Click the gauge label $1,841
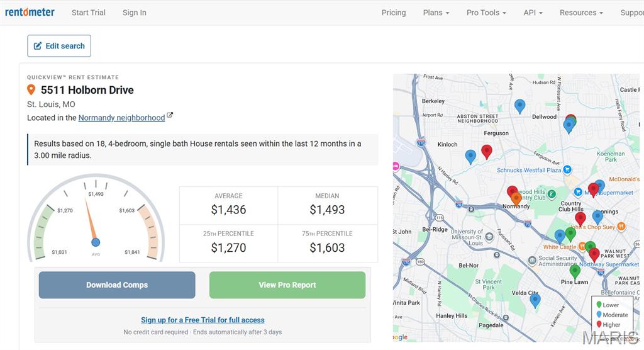Screen dimensions: 644x350 pos(132,252)
